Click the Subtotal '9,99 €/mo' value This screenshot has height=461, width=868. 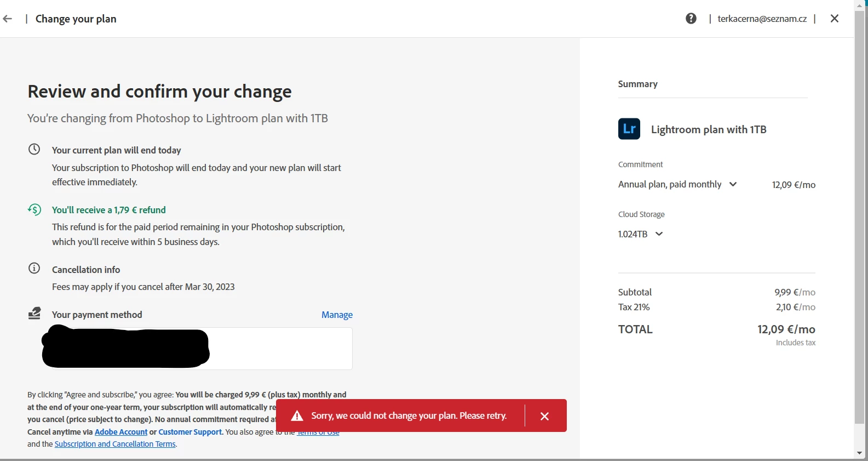click(x=795, y=292)
